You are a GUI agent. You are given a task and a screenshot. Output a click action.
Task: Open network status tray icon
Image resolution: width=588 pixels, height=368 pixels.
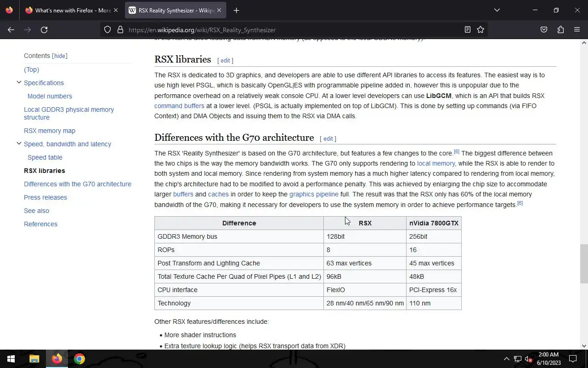pyautogui.click(x=518, y=359)
